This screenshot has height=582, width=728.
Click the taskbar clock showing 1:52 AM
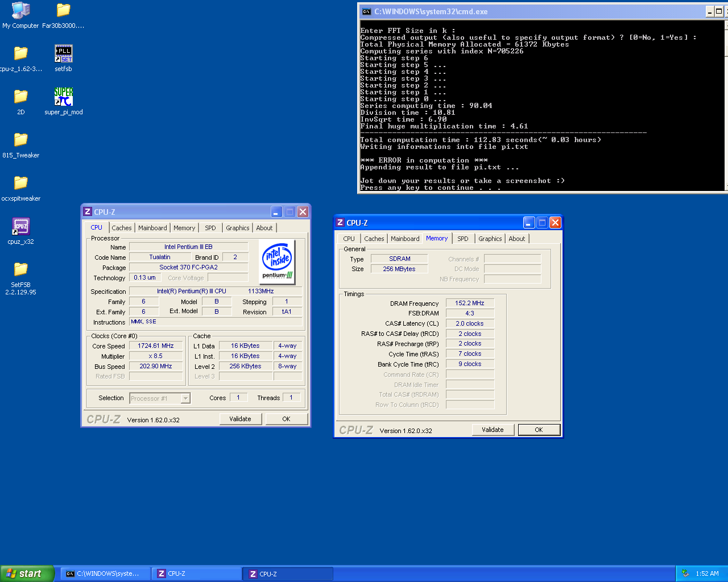click(707, 573)
